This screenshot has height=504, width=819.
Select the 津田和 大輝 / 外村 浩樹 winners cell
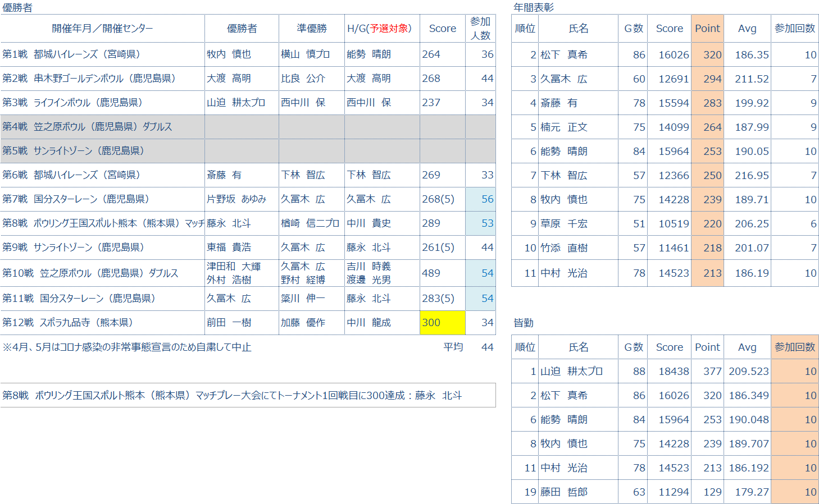tap(242, 273)
